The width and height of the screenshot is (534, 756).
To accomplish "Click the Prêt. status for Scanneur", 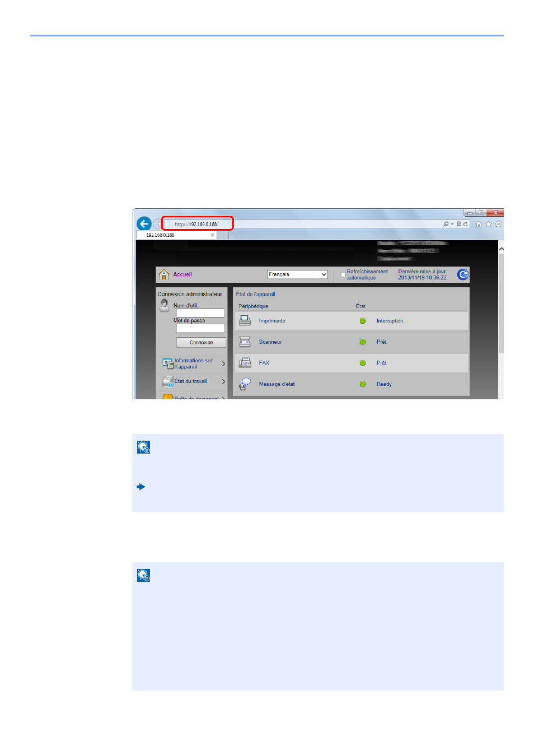I will (x=382, y=342).
